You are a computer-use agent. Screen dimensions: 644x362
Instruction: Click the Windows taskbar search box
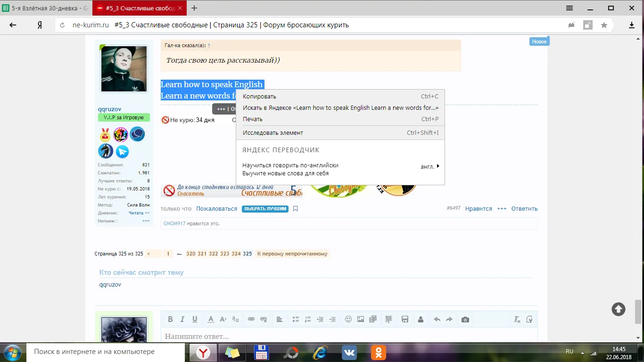(107, 352)
